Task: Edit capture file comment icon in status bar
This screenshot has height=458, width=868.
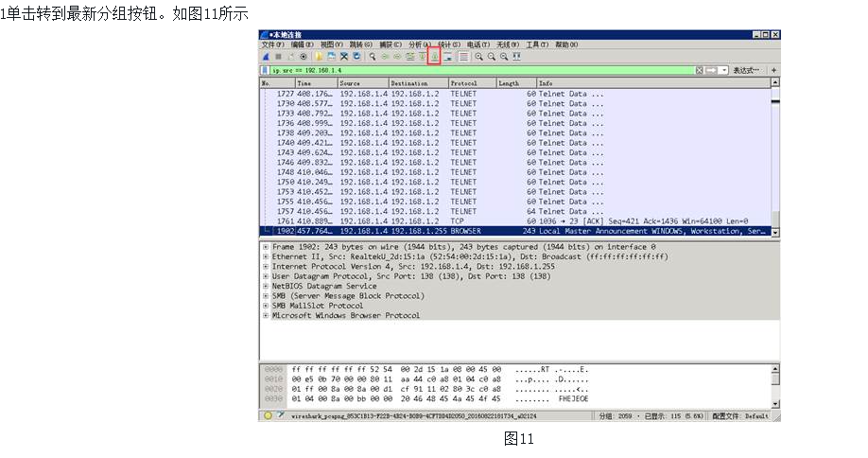Action: 281,414
